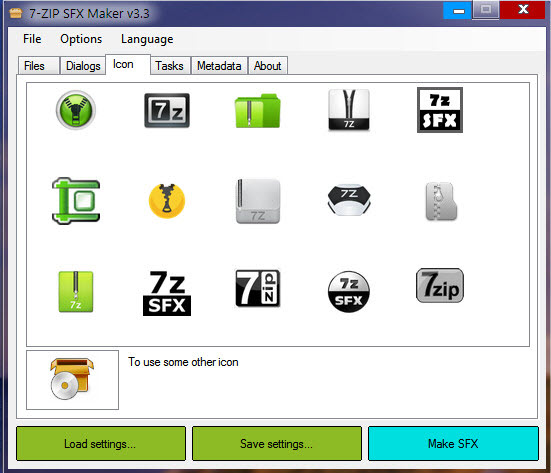Choose the black-and-white 7z SFX square icon
The image size is (551, 473).
pos(440,110)
